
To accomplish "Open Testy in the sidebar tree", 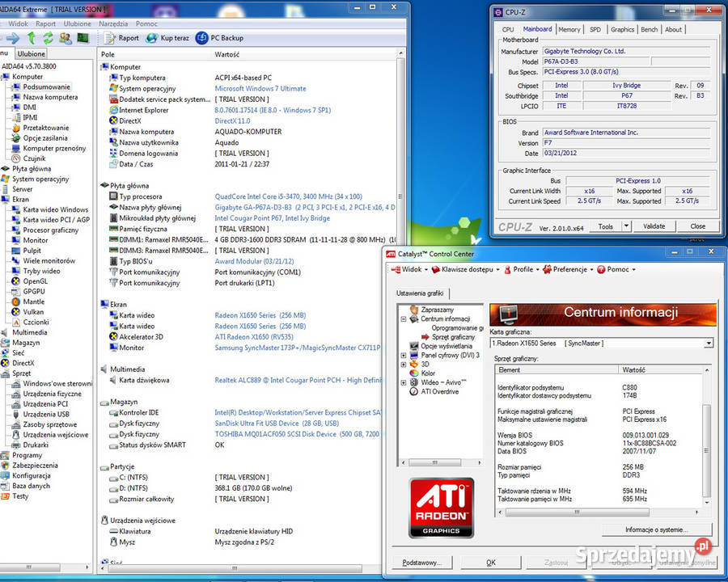I will point(20,496).
